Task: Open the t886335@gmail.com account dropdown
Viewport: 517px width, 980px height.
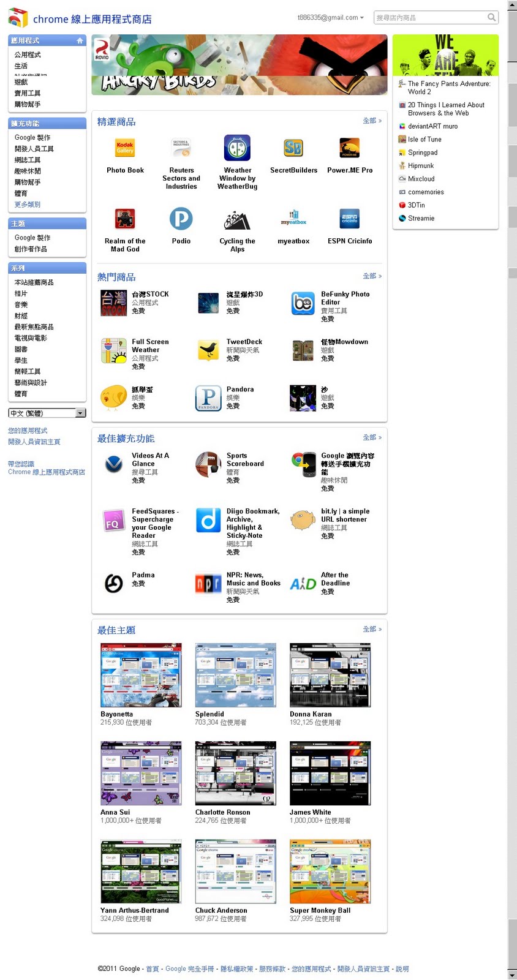Action: point(331,18)
